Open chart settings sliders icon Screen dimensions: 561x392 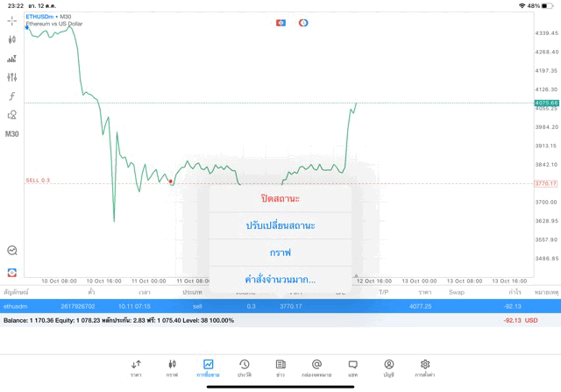pos(12,77)
